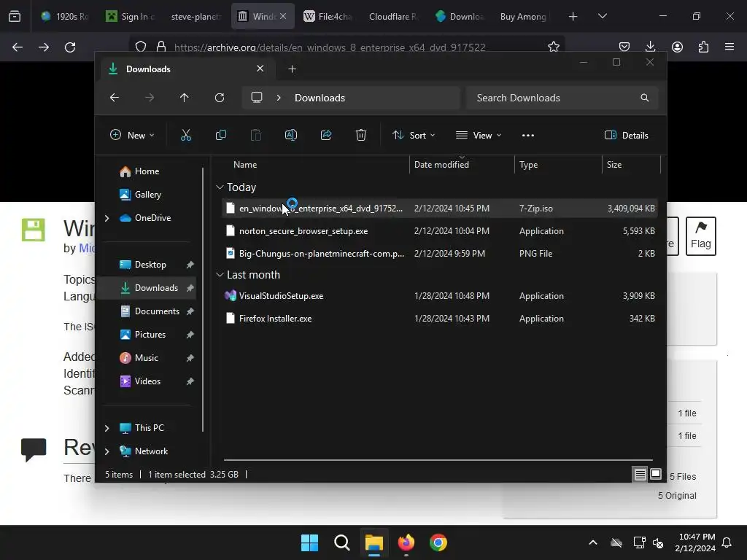
Task: Add a new Explorer tab with plus
Action: point(292,69)
